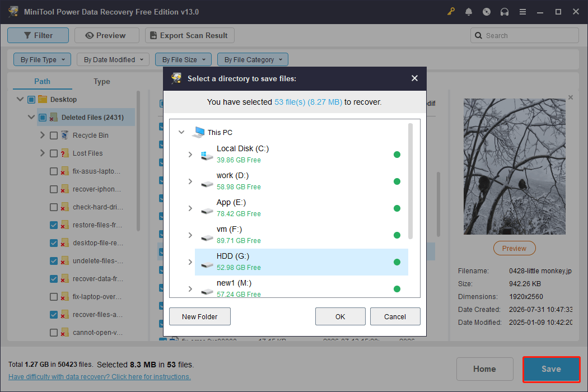The height and width of the screenshot is (392, 588).
Task: Close the Select a directory dialog
Action: click(x=414, y=78)
